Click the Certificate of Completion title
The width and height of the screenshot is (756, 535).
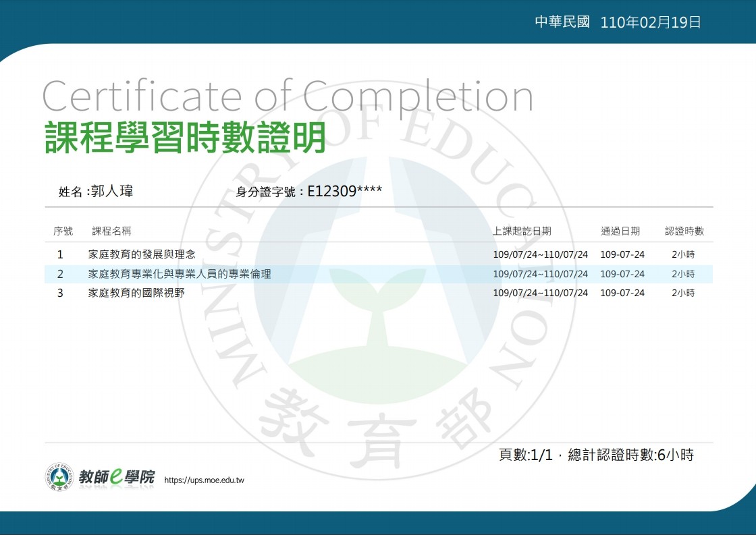(x=288, y=96)
